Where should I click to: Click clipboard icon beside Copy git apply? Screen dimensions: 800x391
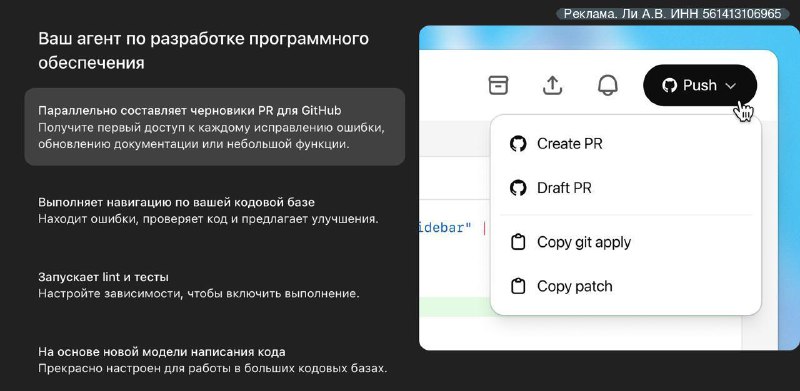click(x=518, y=242)
